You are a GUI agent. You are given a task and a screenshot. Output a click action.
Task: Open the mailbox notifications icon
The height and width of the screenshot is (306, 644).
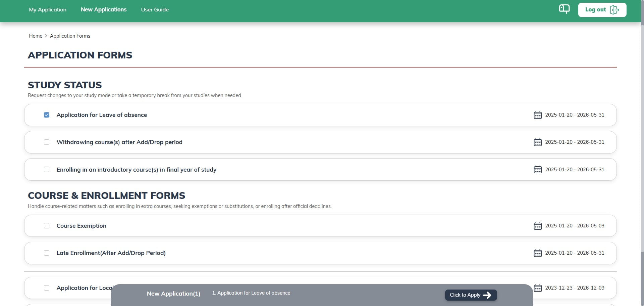click(564, 9)
